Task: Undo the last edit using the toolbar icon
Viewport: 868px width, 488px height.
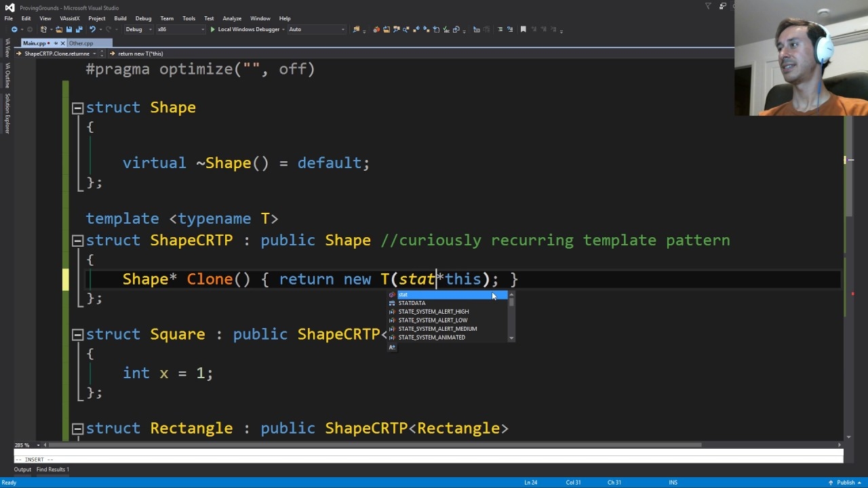Action: coord(93,29)
